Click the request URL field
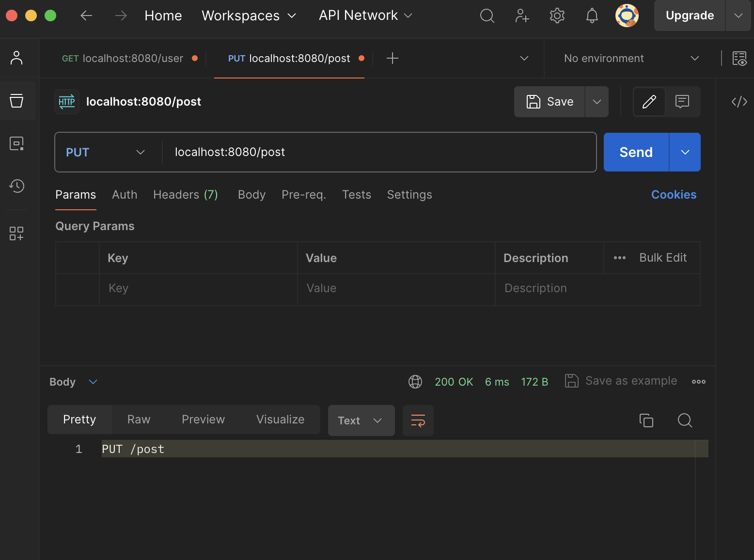 coord(379,152)
